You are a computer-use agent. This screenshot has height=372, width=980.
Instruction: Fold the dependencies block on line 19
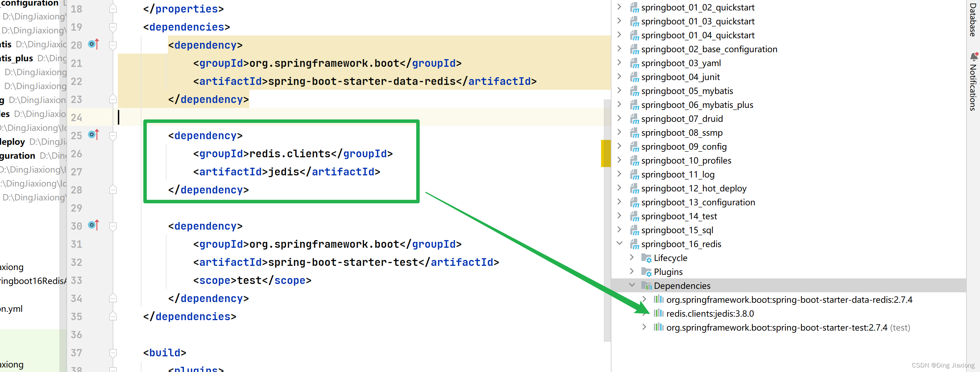tap(113, 27)
